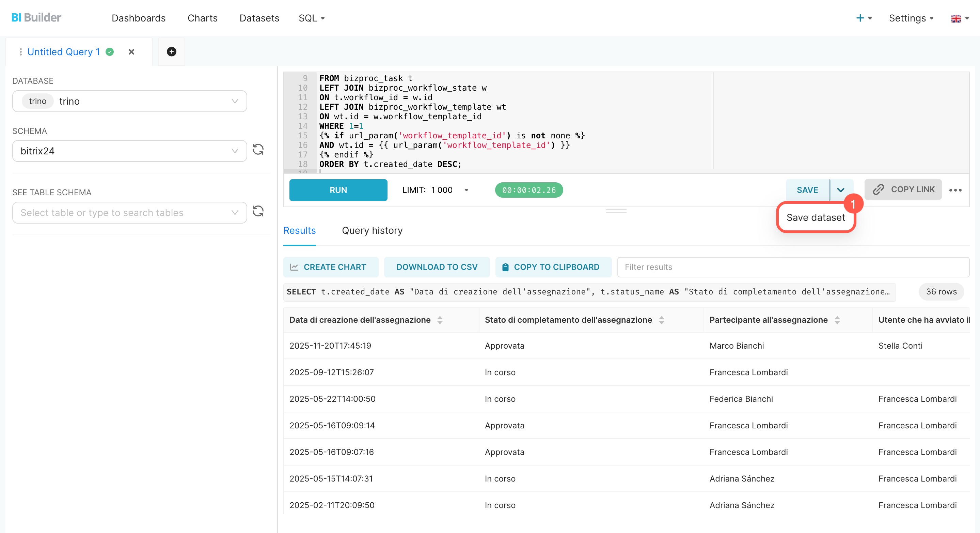The width and height of the screenshot is (980, 533).
Task: Toggle the Save split-button chevron
Action: coord(841,190)
